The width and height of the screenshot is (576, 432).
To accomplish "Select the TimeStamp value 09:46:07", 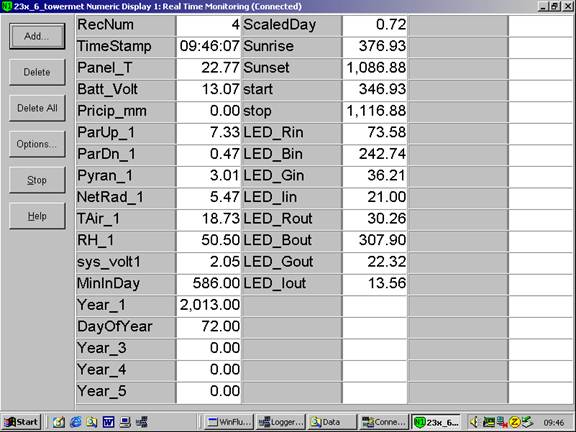I will [209, 47].
